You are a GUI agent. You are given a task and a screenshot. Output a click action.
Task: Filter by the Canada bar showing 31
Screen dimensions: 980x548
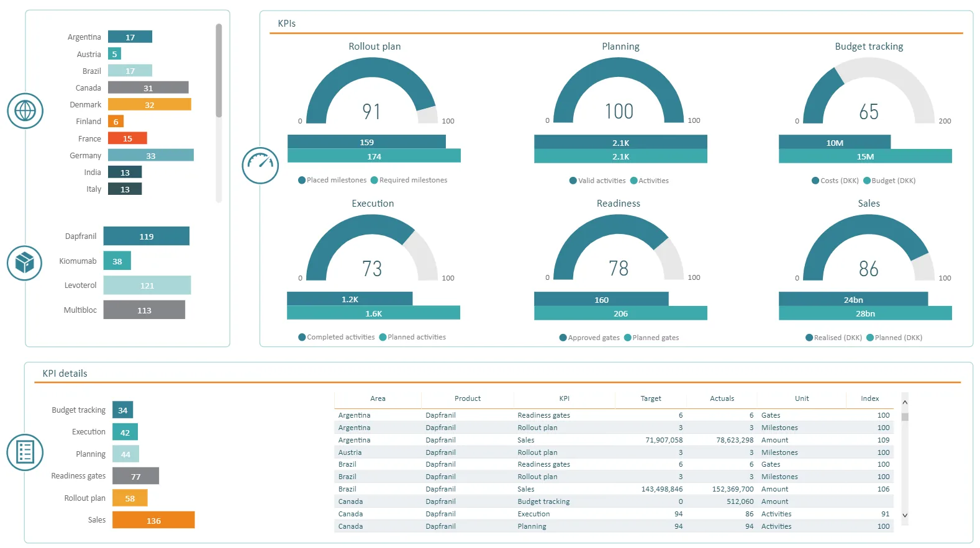click(x=148, y=88)
